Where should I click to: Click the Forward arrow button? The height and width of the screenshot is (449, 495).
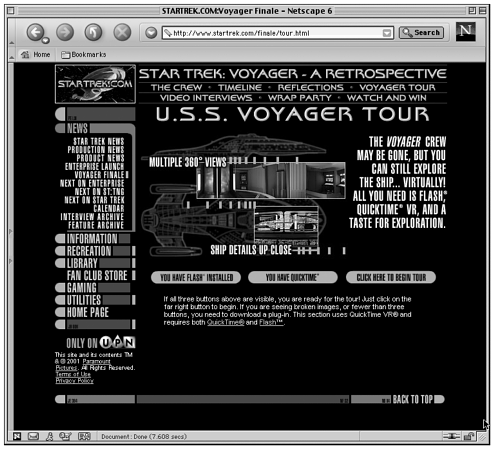pos(65,32)
